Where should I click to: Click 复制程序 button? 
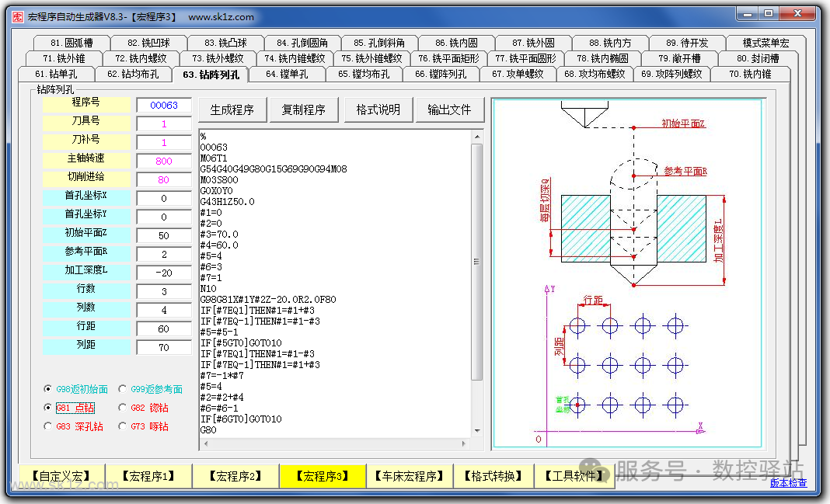coord(303,110)
